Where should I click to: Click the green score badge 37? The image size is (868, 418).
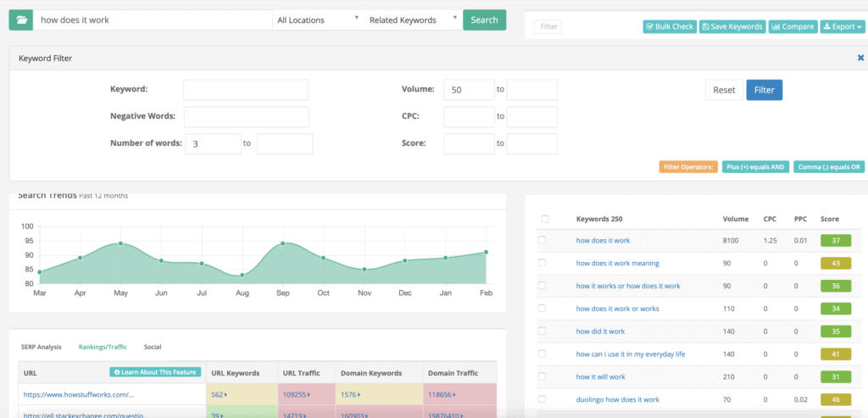pyautogui.click(x=836, y=240)
